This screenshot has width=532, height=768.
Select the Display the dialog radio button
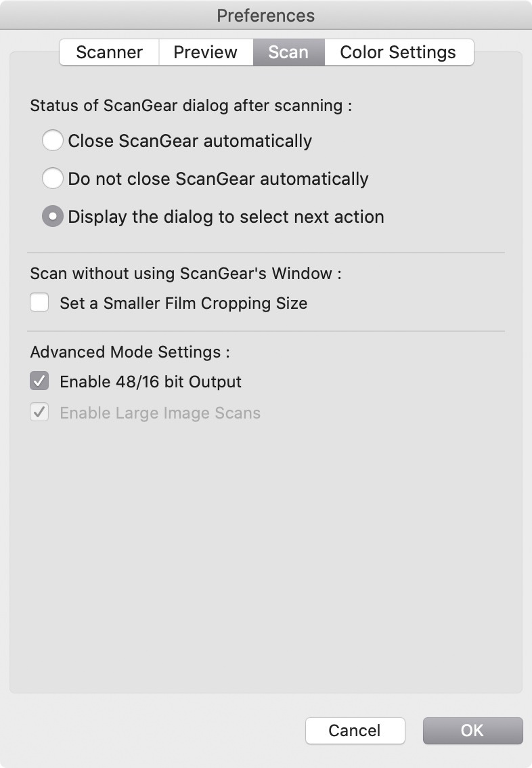point(52,217)
